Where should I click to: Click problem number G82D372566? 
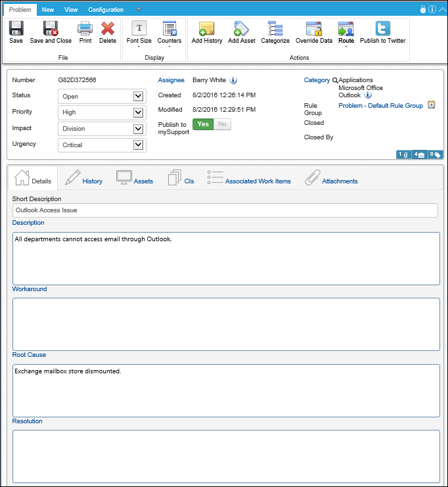[x=77, y=80]
